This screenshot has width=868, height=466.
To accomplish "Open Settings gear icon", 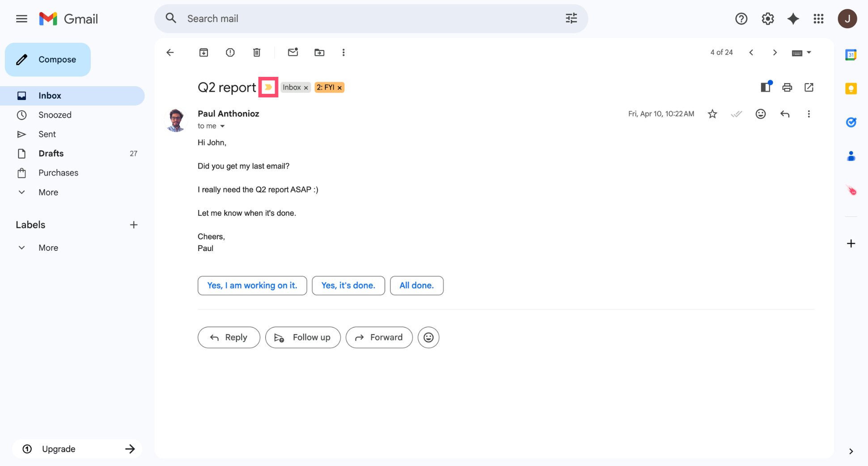I will (767, 19).
